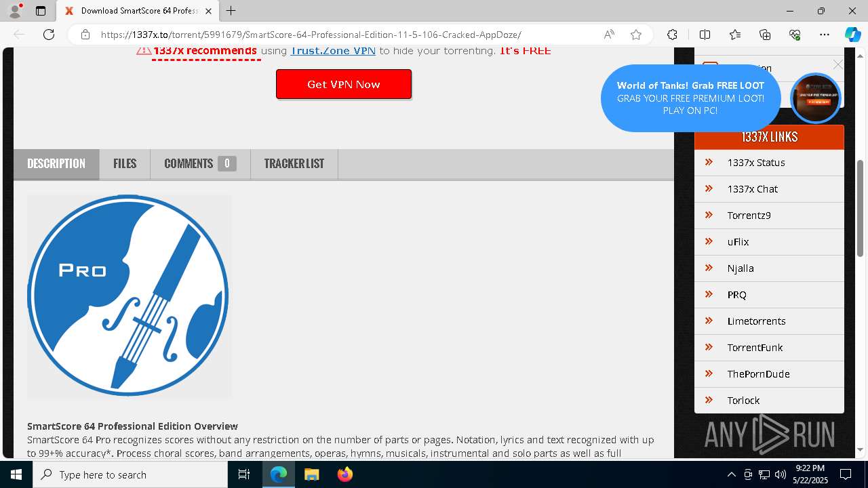Open the 1337x Status link
The image size is (868, 488).
pos(756,163)
